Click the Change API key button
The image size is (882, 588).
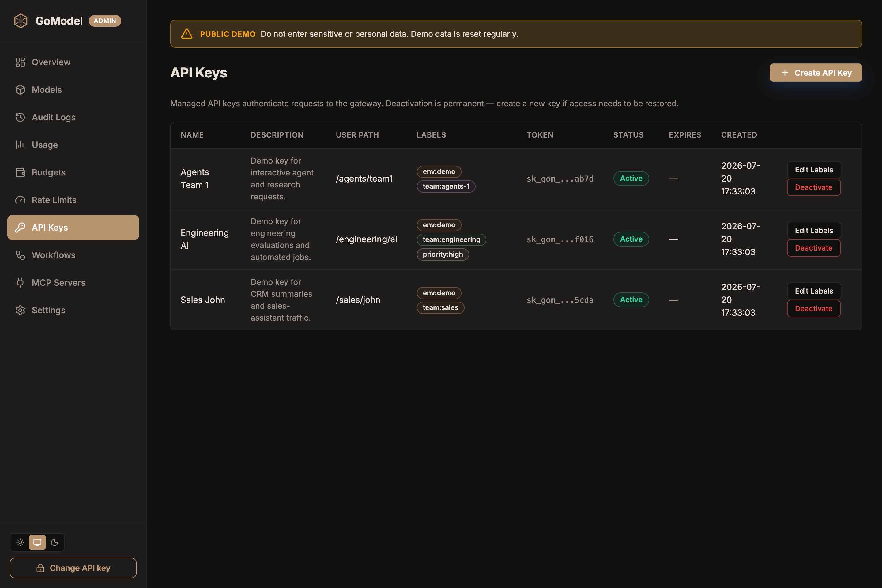73,568
